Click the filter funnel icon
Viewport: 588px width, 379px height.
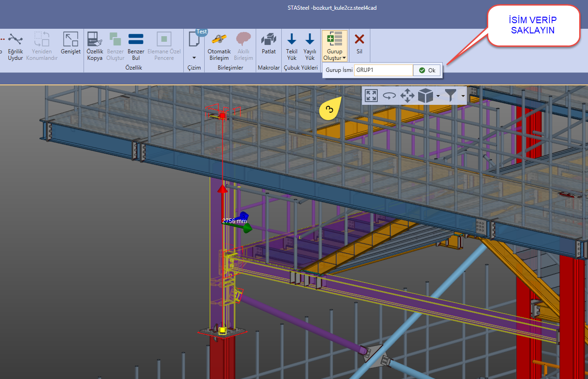pos(451,96)
